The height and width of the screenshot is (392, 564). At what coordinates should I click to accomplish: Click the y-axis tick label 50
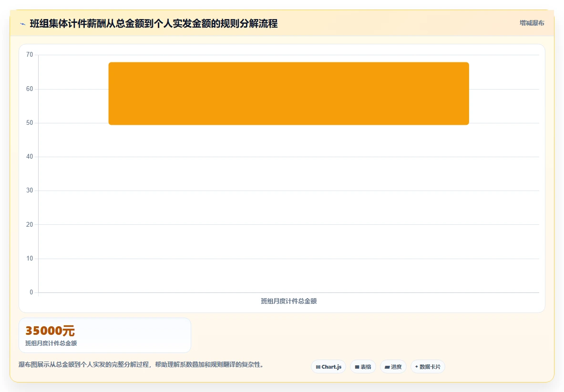click(x=30, y=122)
